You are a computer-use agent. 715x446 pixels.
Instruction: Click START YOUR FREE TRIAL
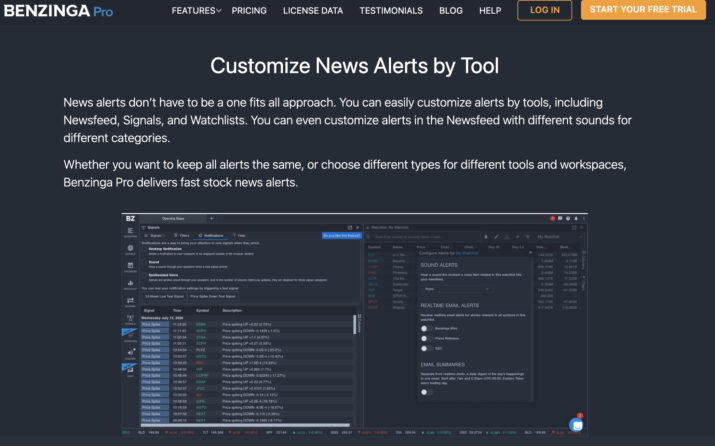click(x=643, y=9)
